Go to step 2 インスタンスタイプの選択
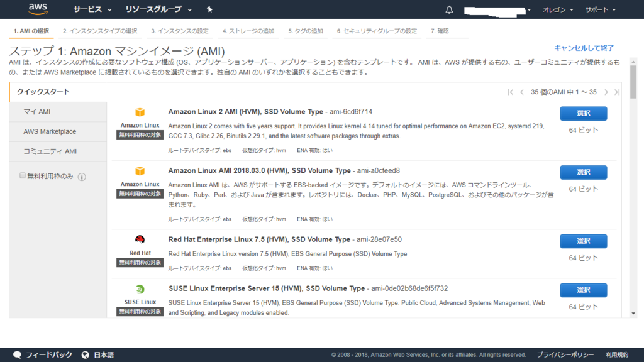Viewport: 644px width, 362px height. point(100,31)
